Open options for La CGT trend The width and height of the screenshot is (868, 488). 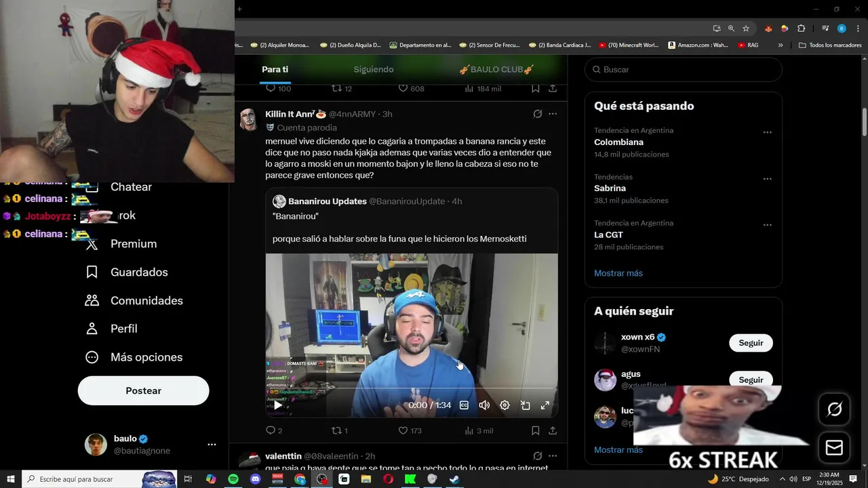point(768,225)
